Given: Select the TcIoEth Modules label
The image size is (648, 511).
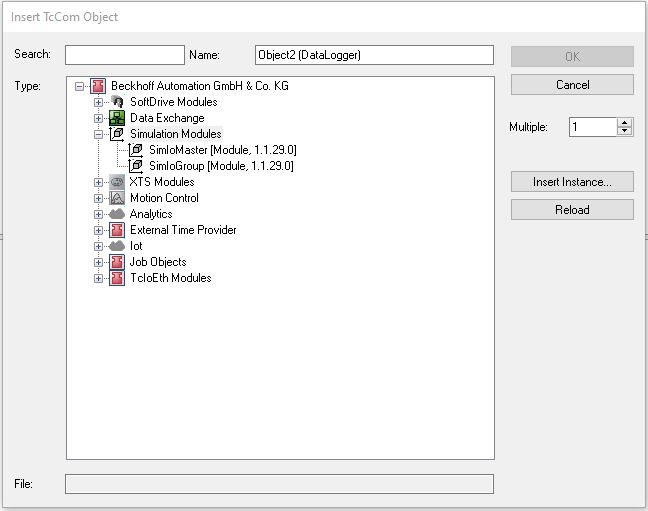Looking at the screenshot, I should click(x=171, y=278).
